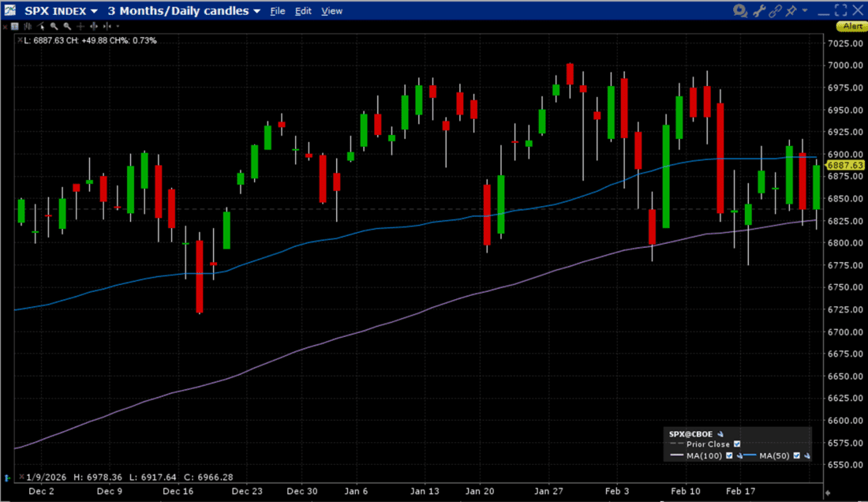The height and width of the screenshot is (502, 868).
Task: Open chart settings with the wrench icon
Action: (759, 10)
